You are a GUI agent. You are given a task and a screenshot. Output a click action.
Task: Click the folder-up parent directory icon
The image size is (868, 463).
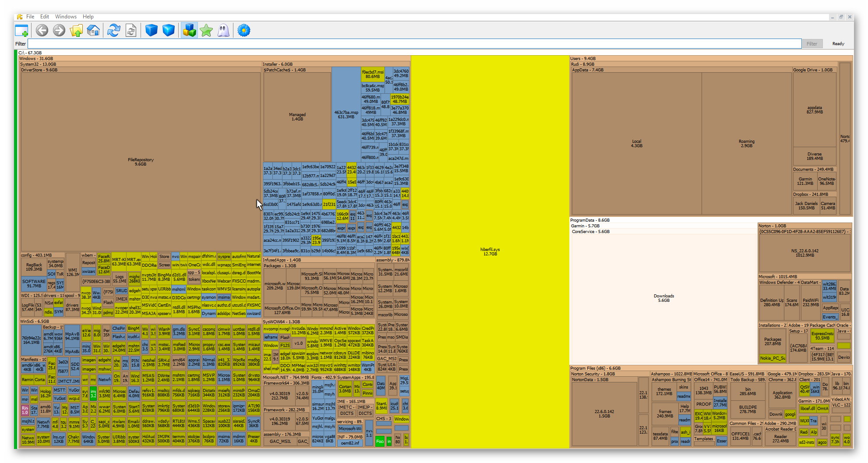pyautogui.click(x=76, y=31)
